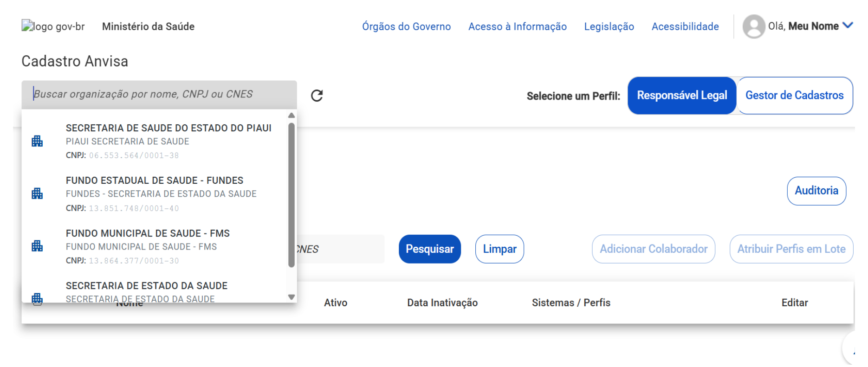868x367 pixels.
Task: Click the Ministério da Saúde title
Action: (x=148, y=26)
